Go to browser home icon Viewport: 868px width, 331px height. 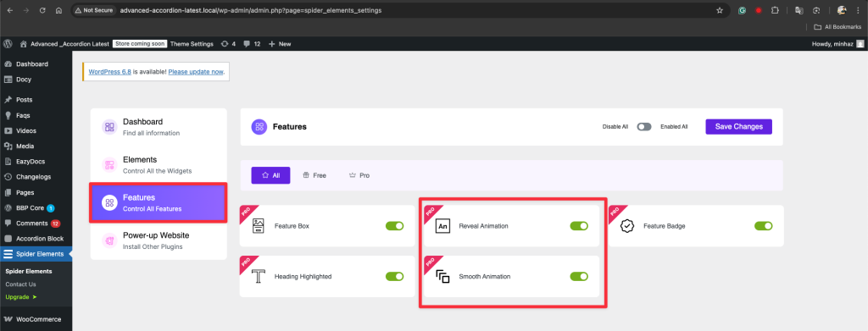pyautogui.click(x=58, y=10)
